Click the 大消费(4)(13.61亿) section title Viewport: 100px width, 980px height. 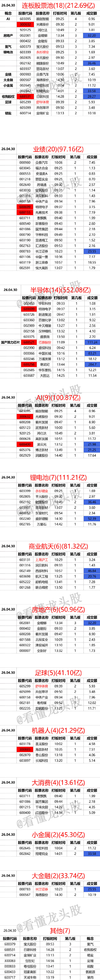[x=58, y=783]
